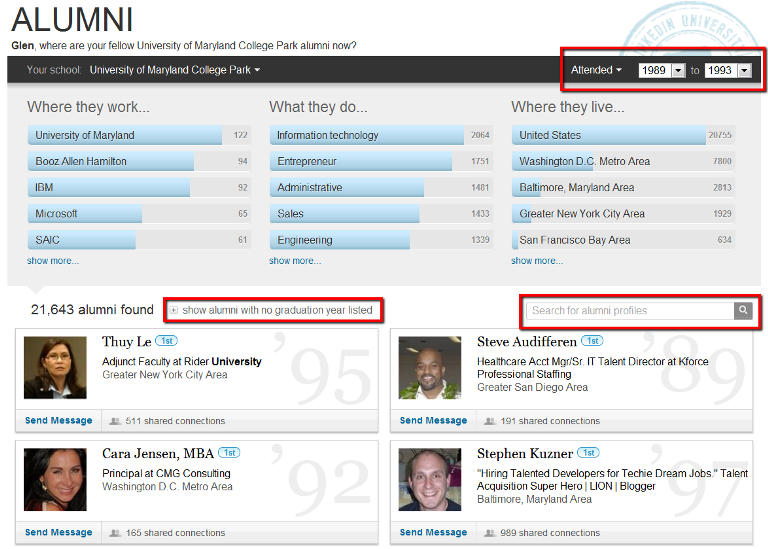Click the 1st badge next to Cara Jensen, MBA
Viewport: 768px width, 549px height.
pyautogui.click(x=229, y=453)
